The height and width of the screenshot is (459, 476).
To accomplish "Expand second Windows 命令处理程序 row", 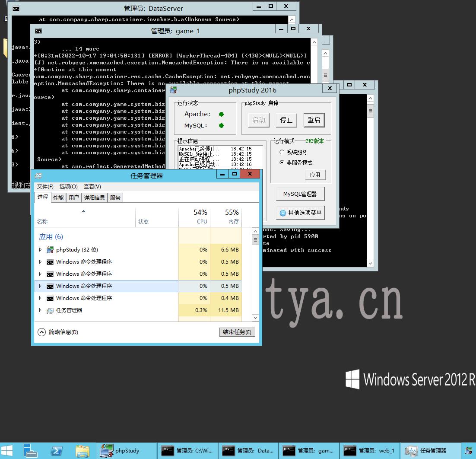I will click(x=40, y=274).
